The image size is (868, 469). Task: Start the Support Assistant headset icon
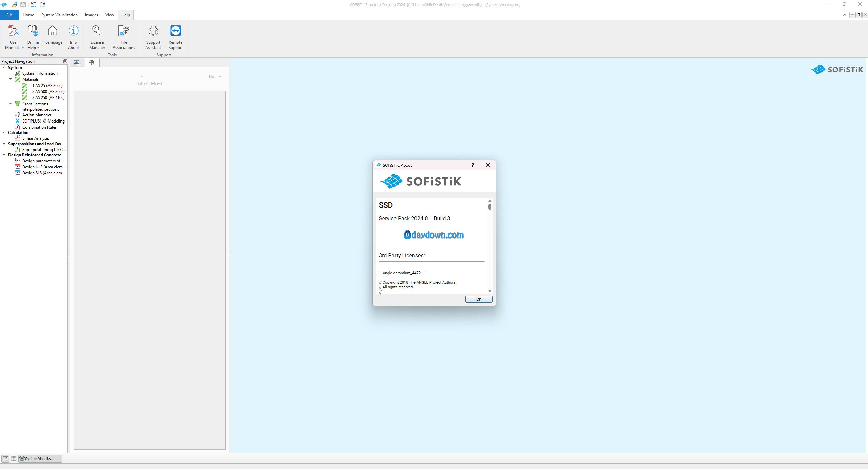click(x=153, y=31)
